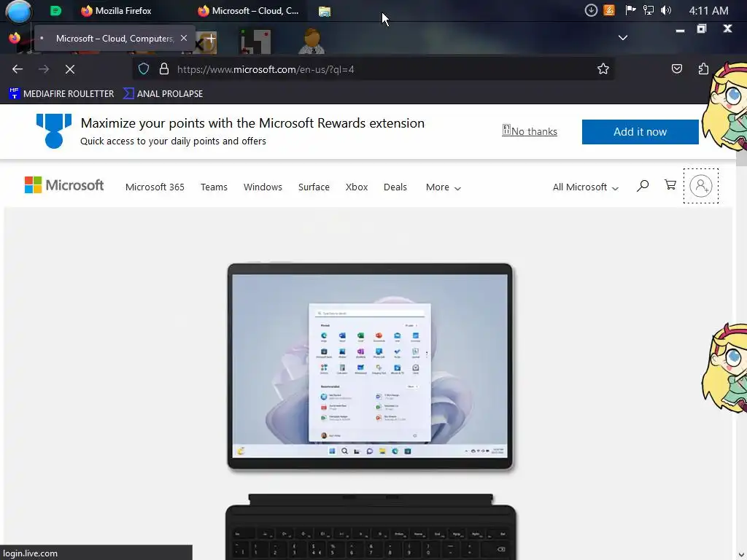This screenshot has height=560, width=747.
Task: Go back to the previous page
Action: [18, 69]
